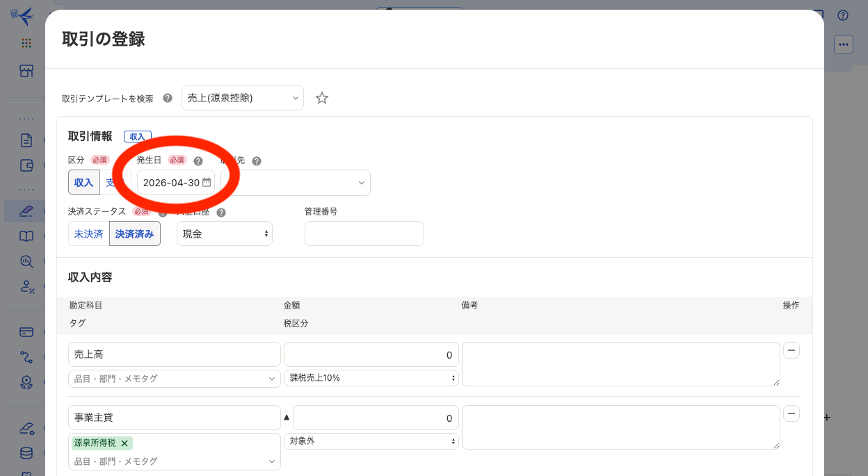Set settlement status to 未決済
The image size is (868, 476).
(88, 233)
